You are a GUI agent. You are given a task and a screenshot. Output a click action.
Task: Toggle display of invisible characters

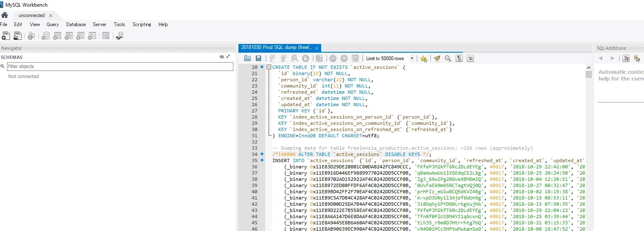tap(459, 58)
